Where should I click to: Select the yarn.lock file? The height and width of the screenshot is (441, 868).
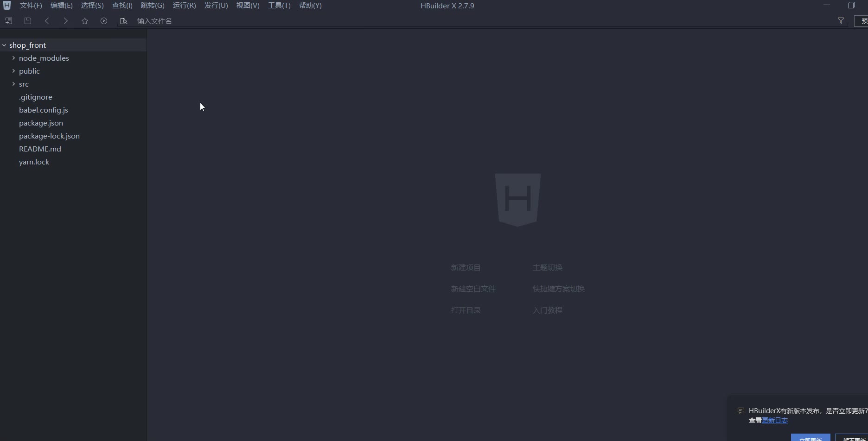coord(34,162)
